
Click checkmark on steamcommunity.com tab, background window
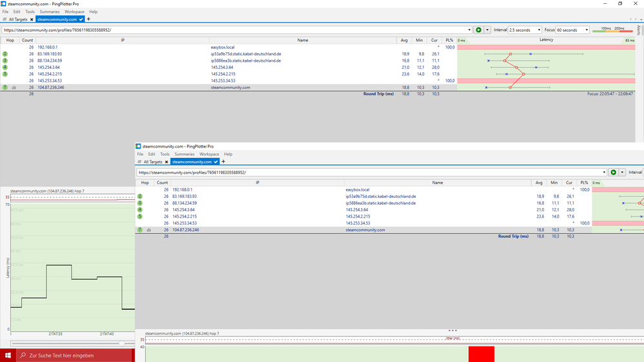coord(81,19)
